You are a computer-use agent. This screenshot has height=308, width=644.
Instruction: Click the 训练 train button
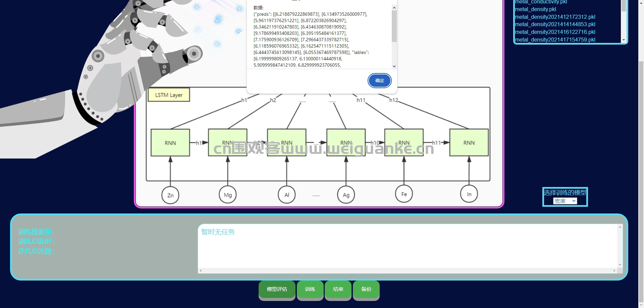(310, 289)
